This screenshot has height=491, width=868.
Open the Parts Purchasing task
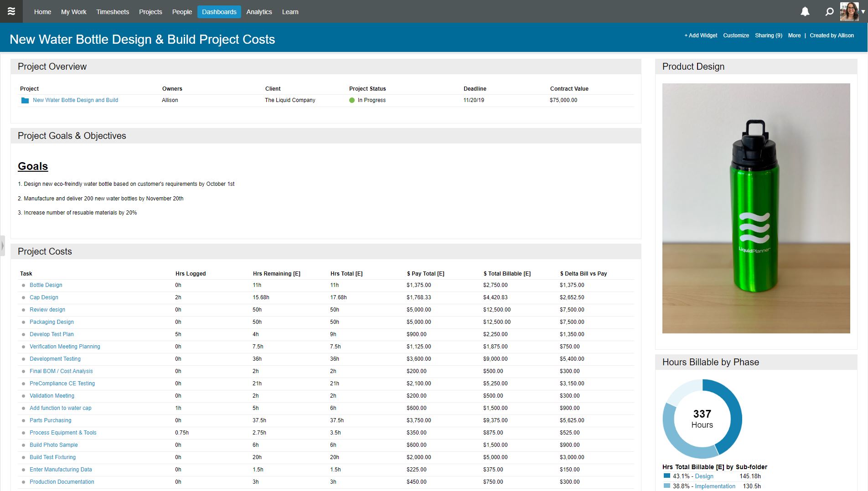(51, 420)
